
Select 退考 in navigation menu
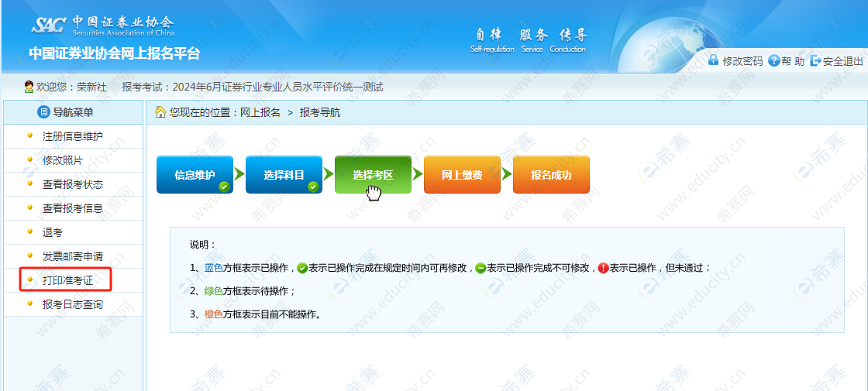pos(53,232)
